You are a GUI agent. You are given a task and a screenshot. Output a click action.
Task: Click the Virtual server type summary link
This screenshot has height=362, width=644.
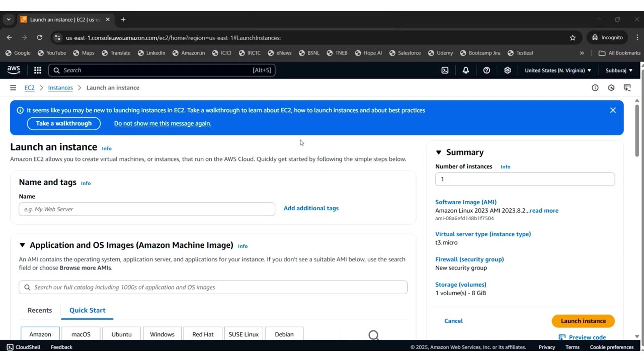483,234
